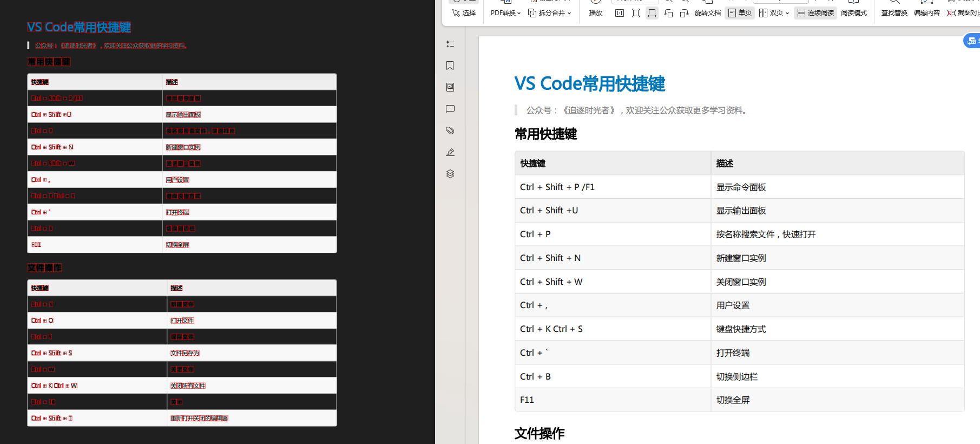Open the 双页 dropdown arrow
Viewport: 980px width, 444px height.
[787, 13]
